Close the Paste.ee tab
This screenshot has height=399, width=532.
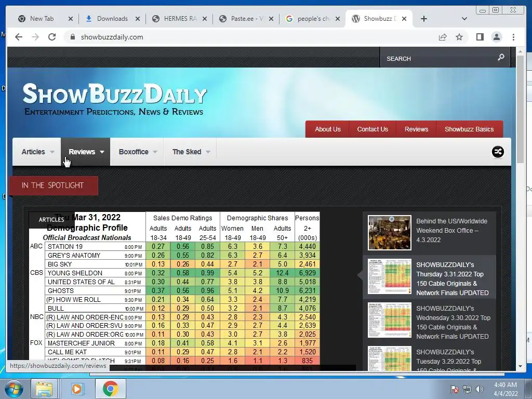tap(271, 19)
